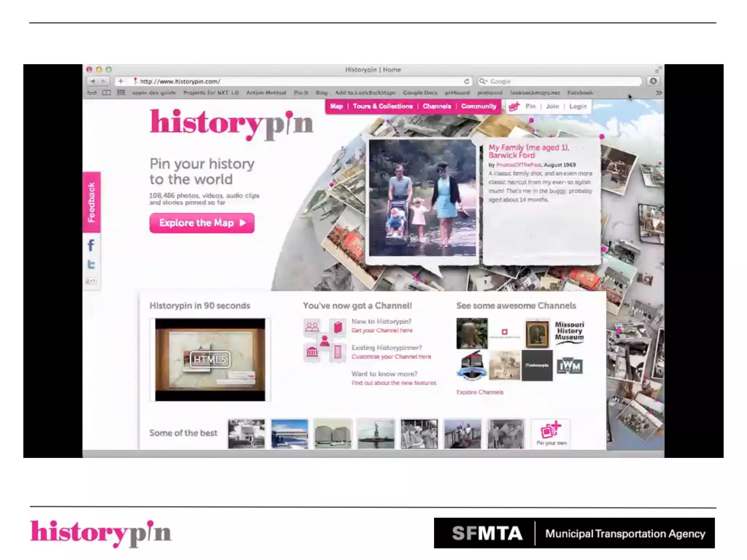Click the Historypin logo on webpage

[x=232, y=124]
